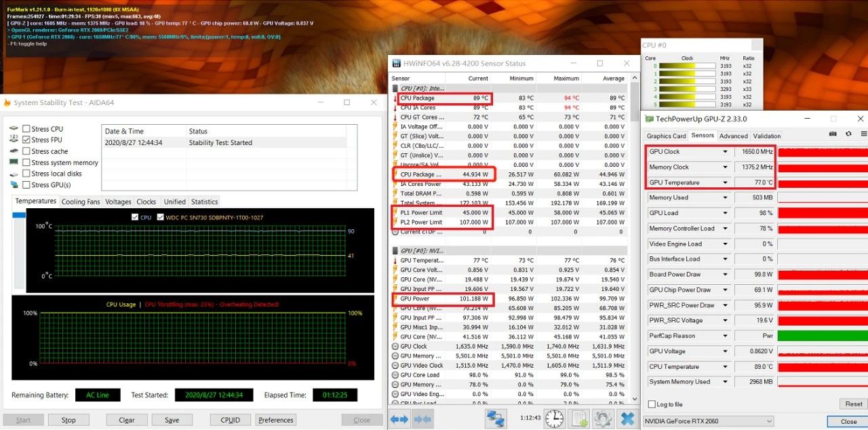Click the HWiNFO Maximum column header
The height and width of the screenshot is (430, 868).
point(559,79)
